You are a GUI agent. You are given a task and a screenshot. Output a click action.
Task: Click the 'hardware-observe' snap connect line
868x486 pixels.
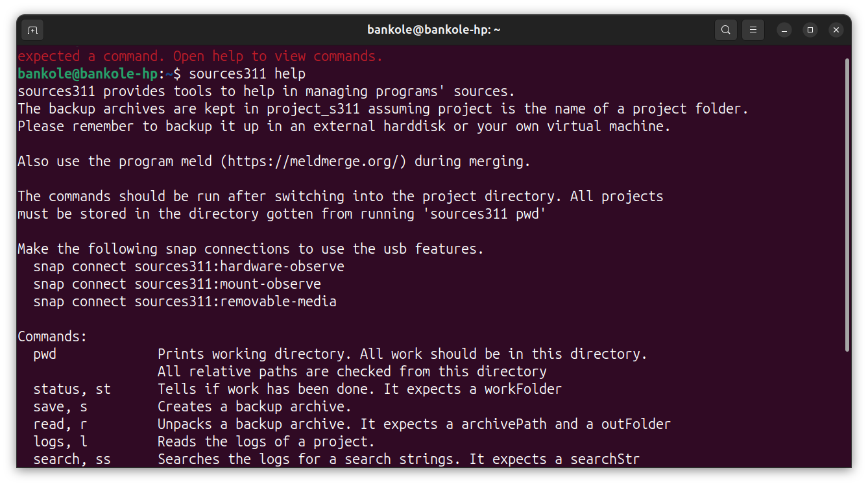click(x=189, y=266)
